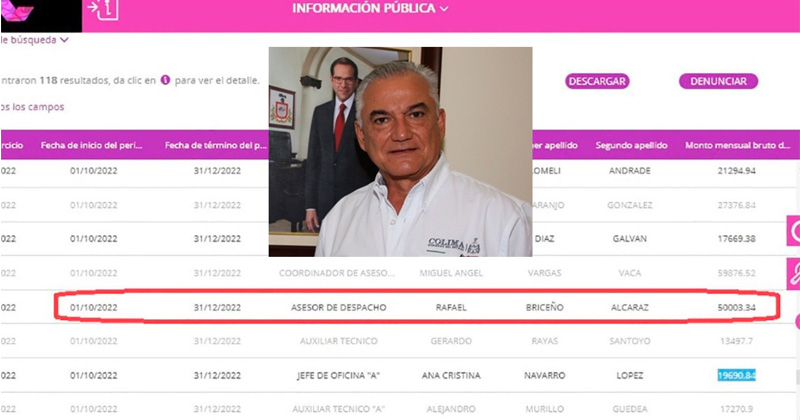Click the photo of man in white shirt
Viewport: 800px width, 420px height.
[x=401, y=152]
